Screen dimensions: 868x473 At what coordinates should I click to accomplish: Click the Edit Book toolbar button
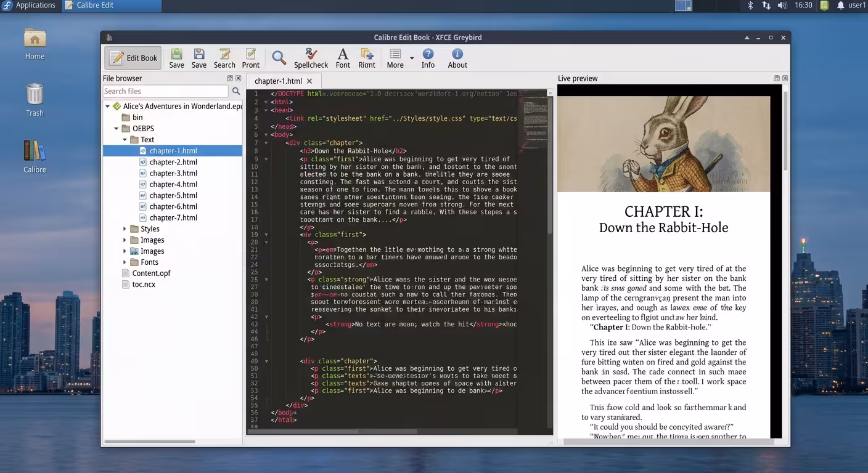point(133,58)
